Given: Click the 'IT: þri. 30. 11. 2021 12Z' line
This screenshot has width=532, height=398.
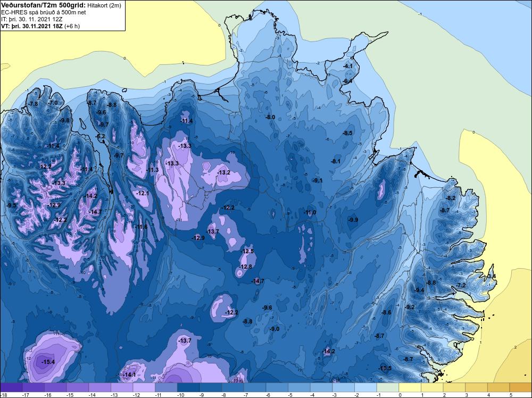Looking at the screenshot, I should point(31,19).
